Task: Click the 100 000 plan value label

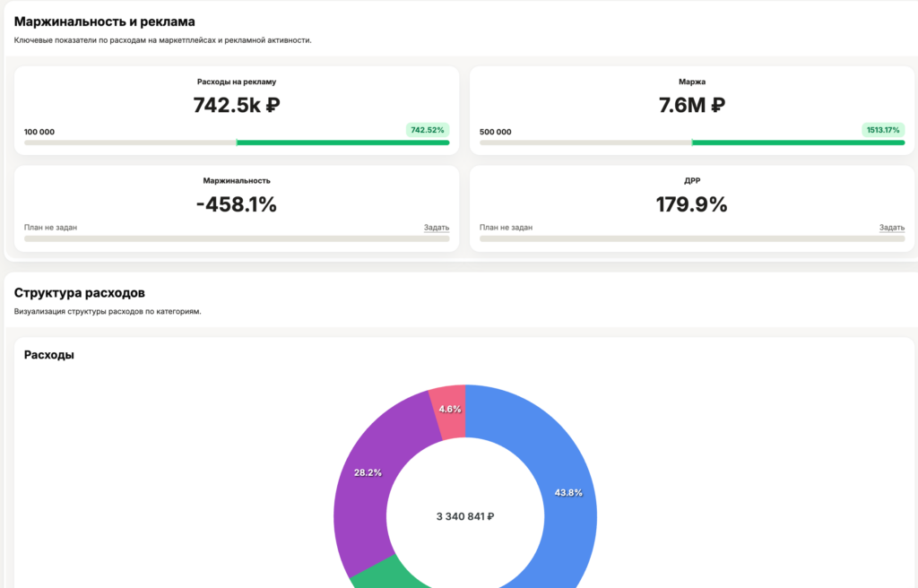Action: (39, 132)
